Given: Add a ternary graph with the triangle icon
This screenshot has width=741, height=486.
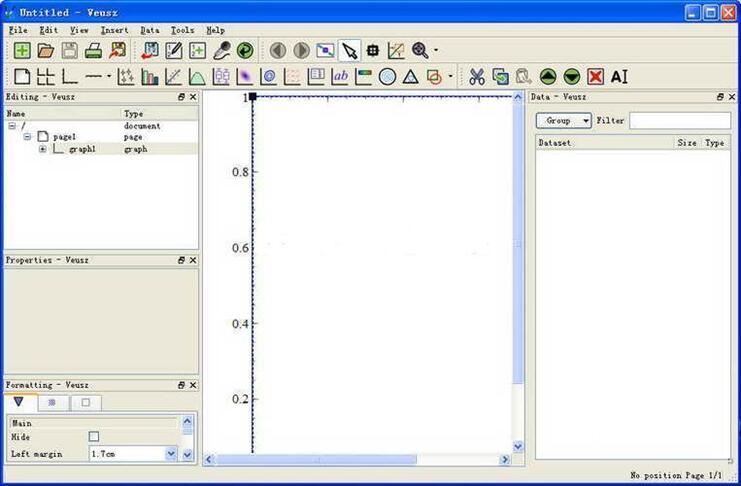Looking at the screenshot, I should (x=411, y=77).
